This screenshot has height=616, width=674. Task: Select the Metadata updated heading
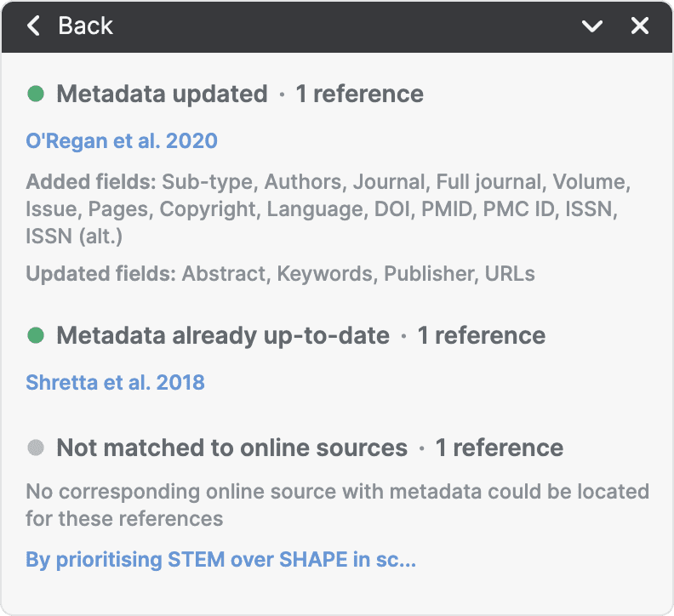(x=162, y=94)
